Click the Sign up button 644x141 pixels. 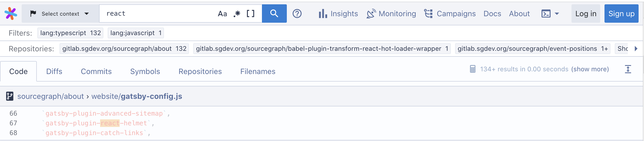click(622, 14)
